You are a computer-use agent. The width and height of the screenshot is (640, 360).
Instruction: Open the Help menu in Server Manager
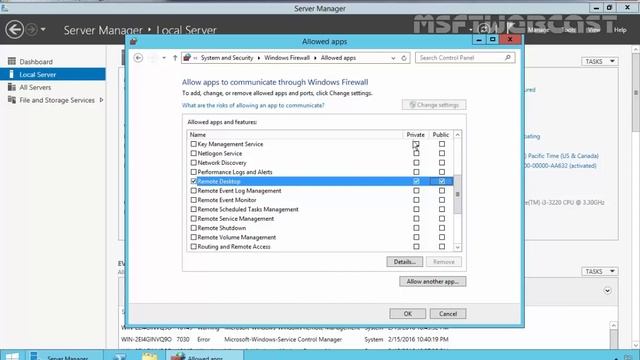click(x=620, y=30)
